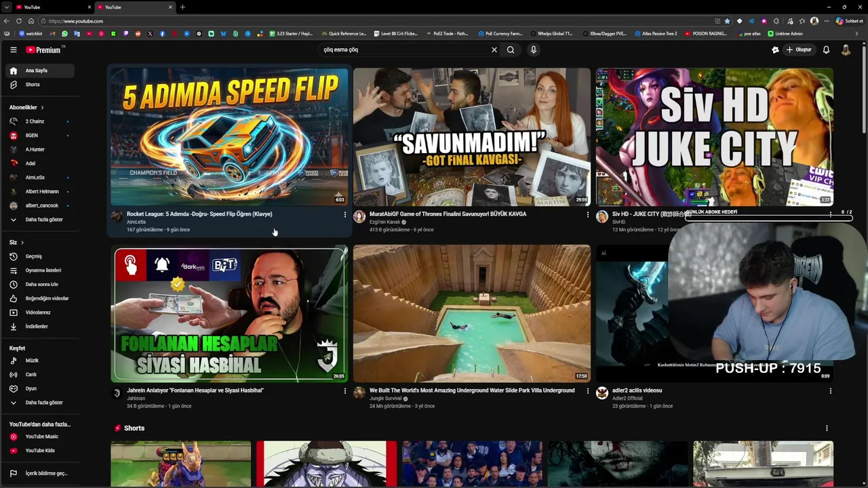
Task: Switch to the first YouTube browser tab
Action: (x=53, y=7)
